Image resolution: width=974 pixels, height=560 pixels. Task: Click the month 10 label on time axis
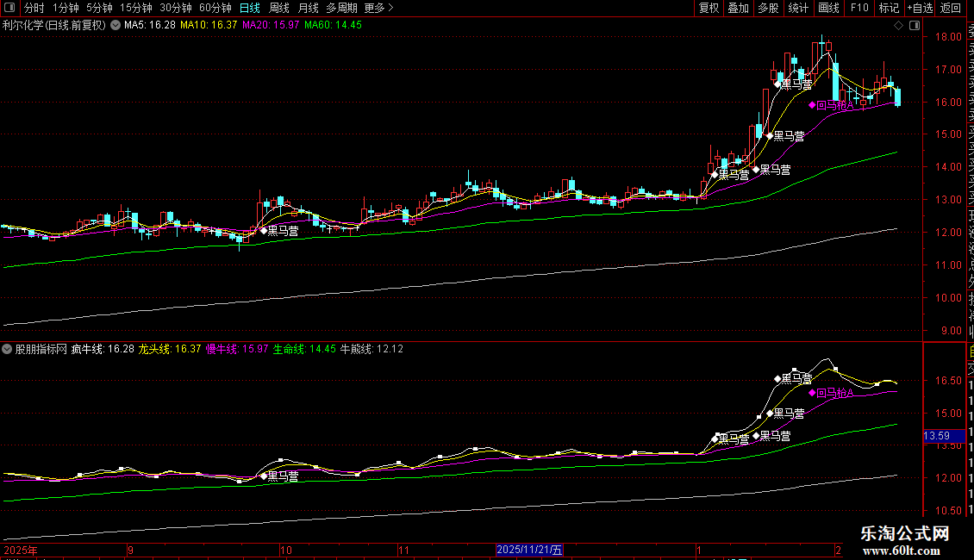coord(286,550)
